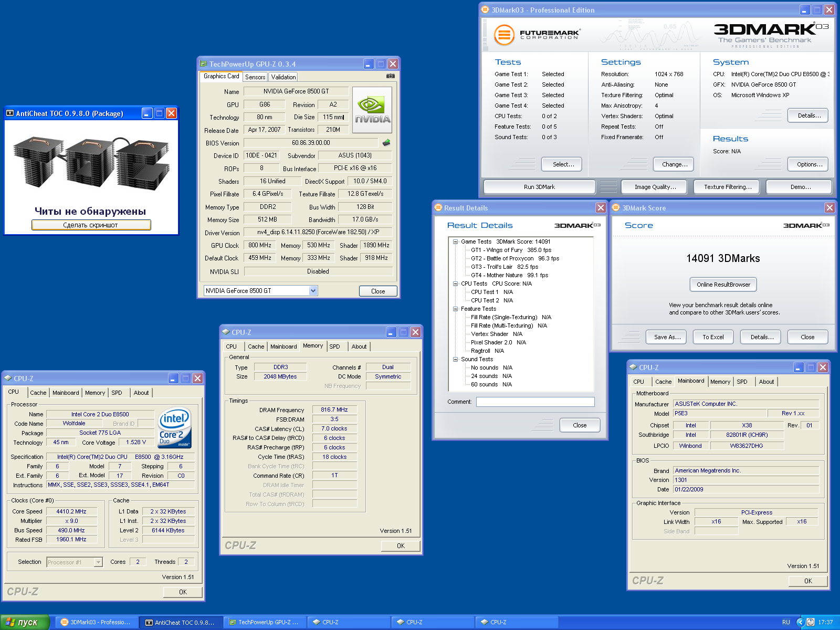Click the Futuremark orange logo icon

(504, 35)
